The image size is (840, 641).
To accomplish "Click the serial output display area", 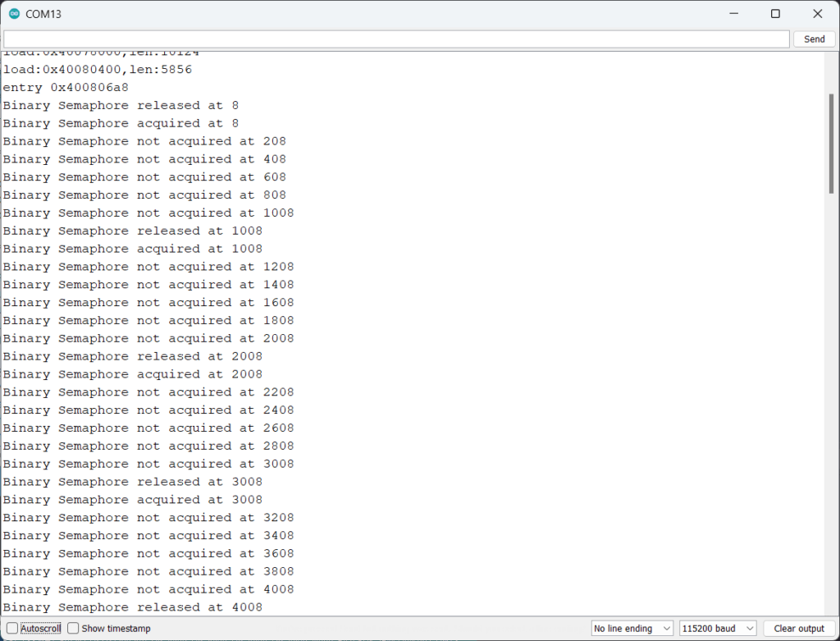I will pos(410,328).
